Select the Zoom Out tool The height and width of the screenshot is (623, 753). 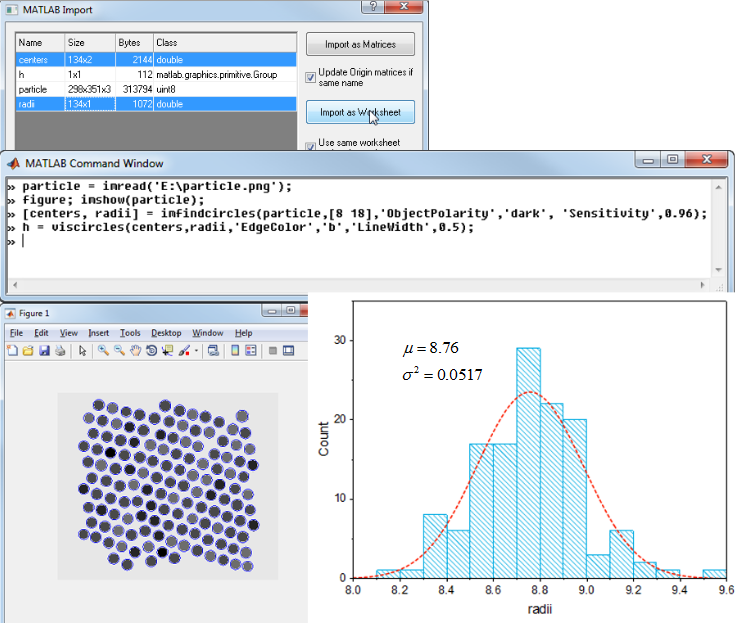tap(119, 351)
